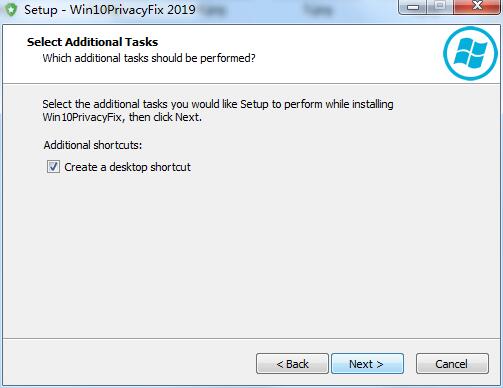Click the 'Create a desktop shortcut' label
503x388 pixels.
click(127, 167)
